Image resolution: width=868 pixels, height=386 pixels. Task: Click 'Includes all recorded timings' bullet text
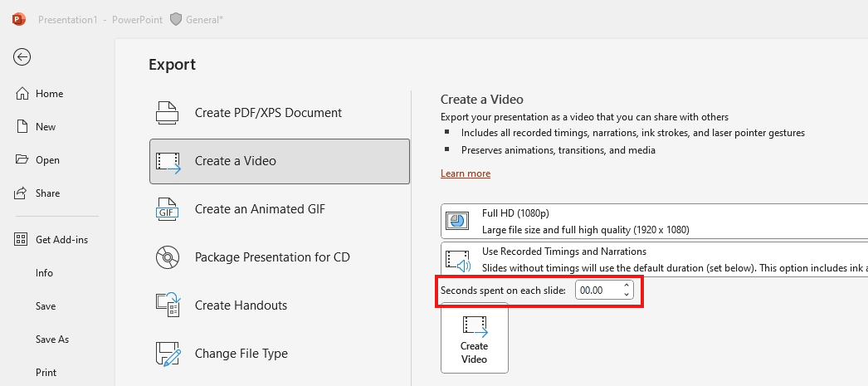tap(632, 133)
